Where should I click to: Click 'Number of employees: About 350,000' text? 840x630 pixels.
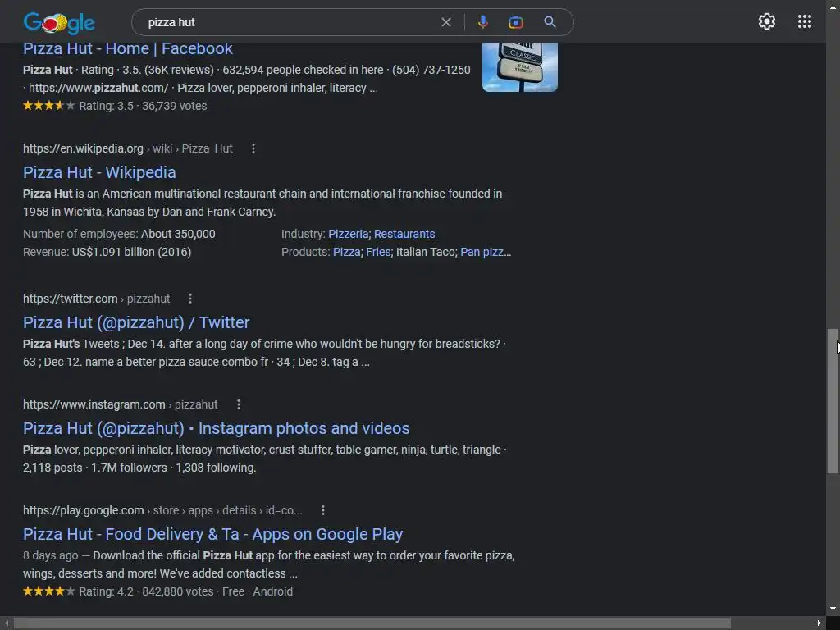point(119,234)
